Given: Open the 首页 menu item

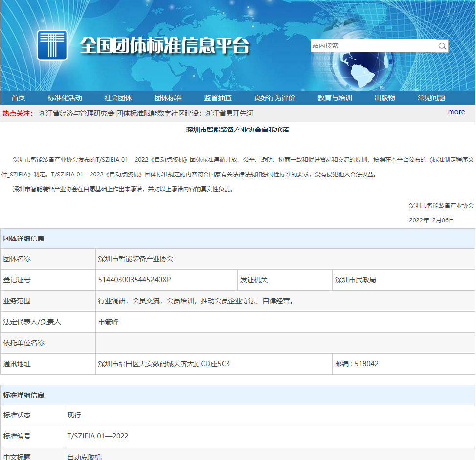Looking at the screenshot, I should (x=18, y=98).
